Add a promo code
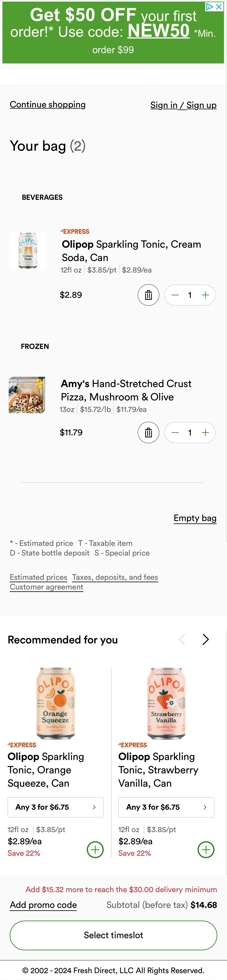 (43, 905)
